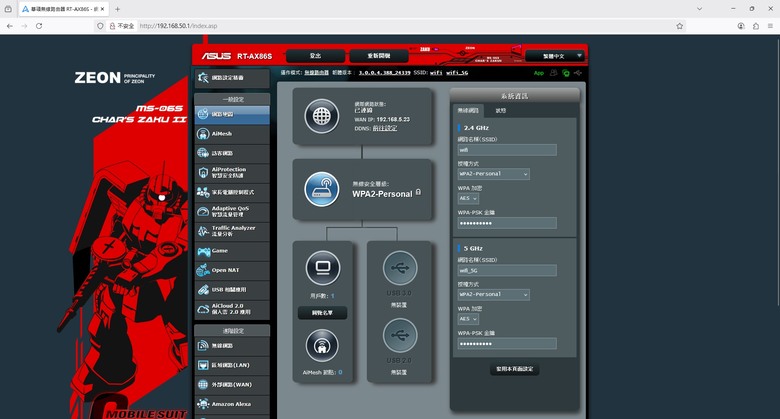780x419 pixels.
Task: Click the USB status icon in the top bar
Action: click(x=578, y=73)
